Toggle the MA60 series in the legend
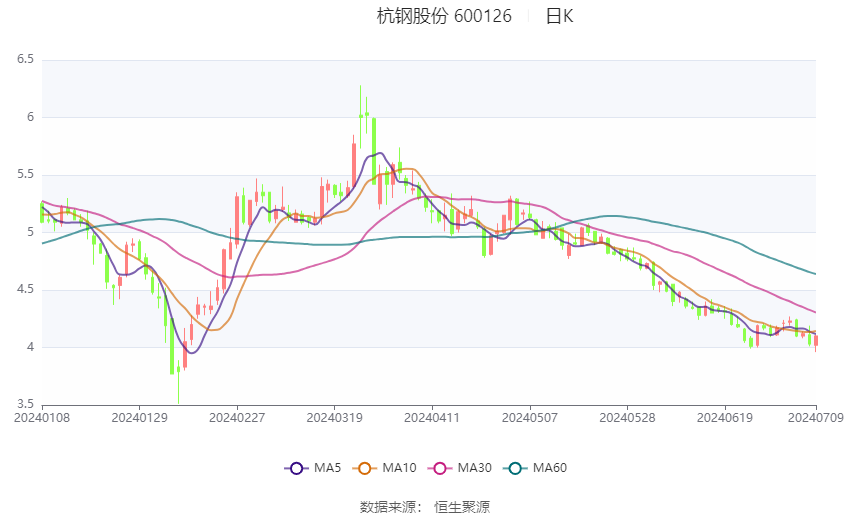The image size is (850, 517). click(x=535, y=468)
